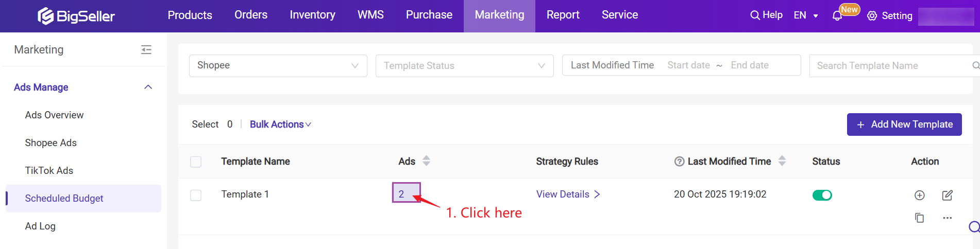Edit Template 1 with the pencil icon
The image size is (980, 249).
tap(947, 195)
